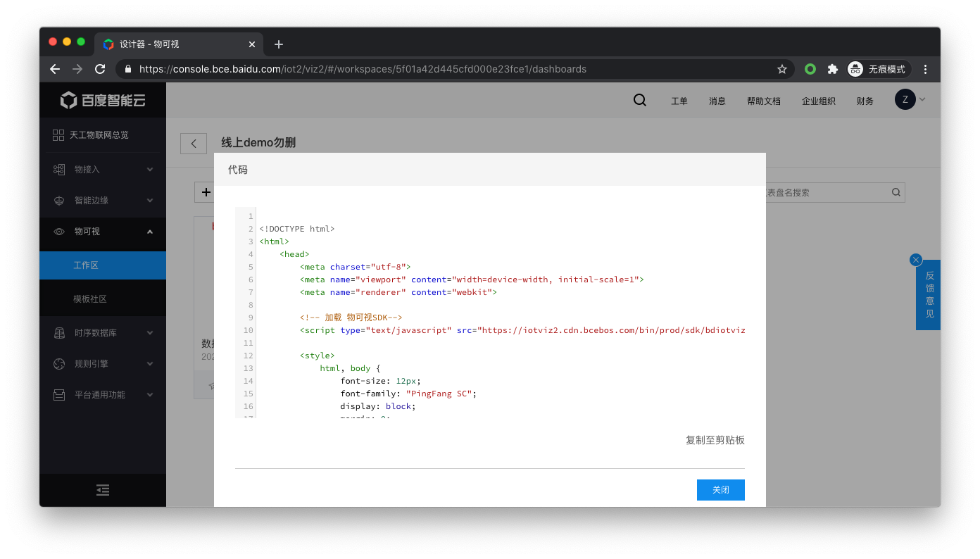The image size is (980, 559).
Task: Click the browser address bar URL
Action: (x=363, y=69)
